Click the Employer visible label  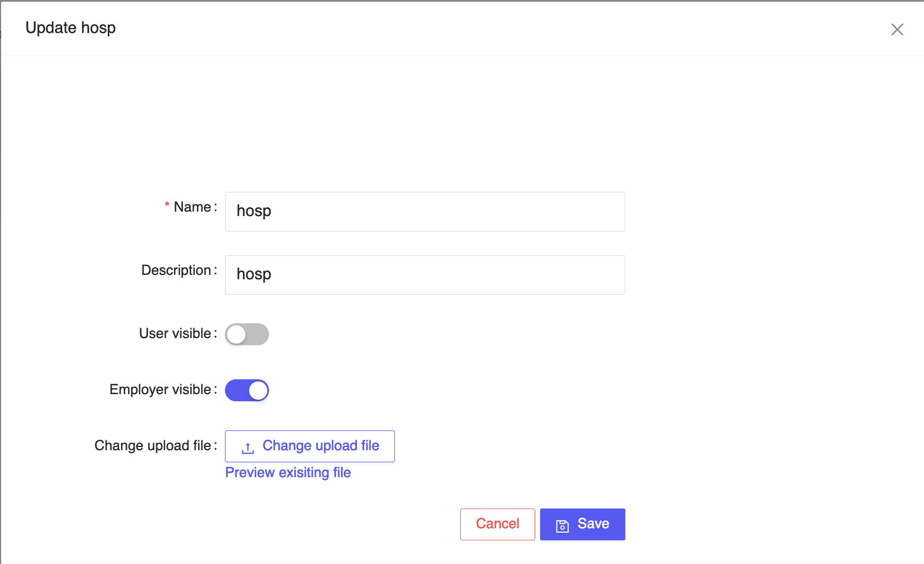pos(160,390)
